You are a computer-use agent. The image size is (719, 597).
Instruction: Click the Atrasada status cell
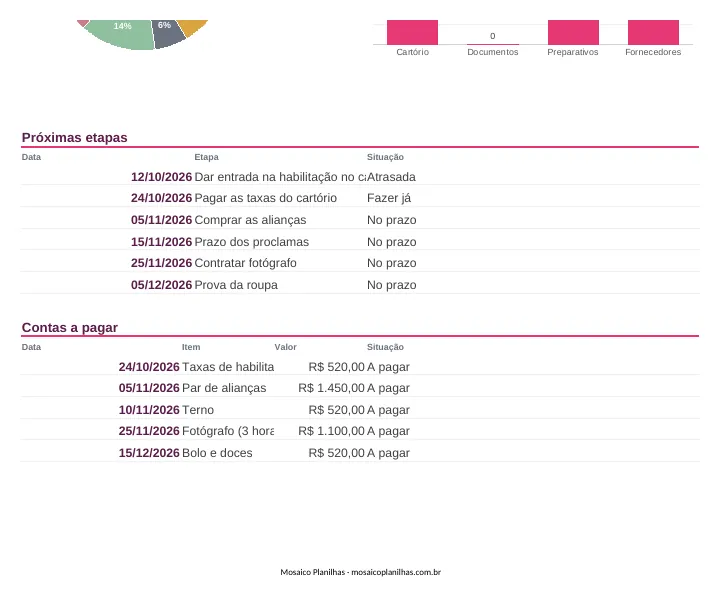coord(391,177)
